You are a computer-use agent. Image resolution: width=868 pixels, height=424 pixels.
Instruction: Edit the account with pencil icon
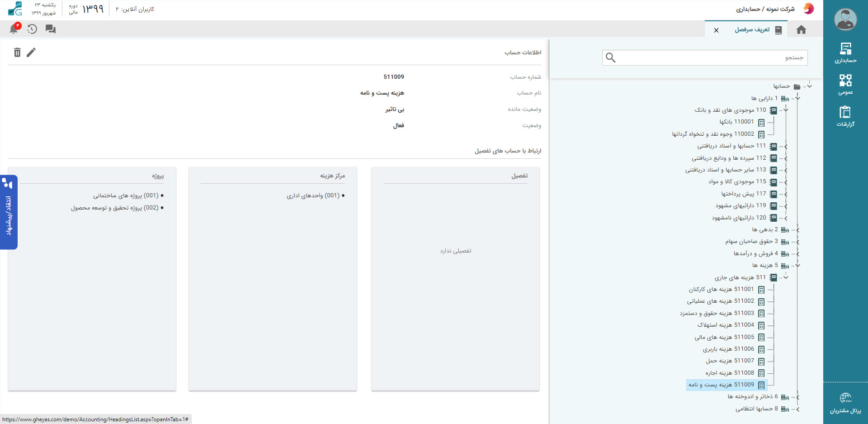coord(31,52)
